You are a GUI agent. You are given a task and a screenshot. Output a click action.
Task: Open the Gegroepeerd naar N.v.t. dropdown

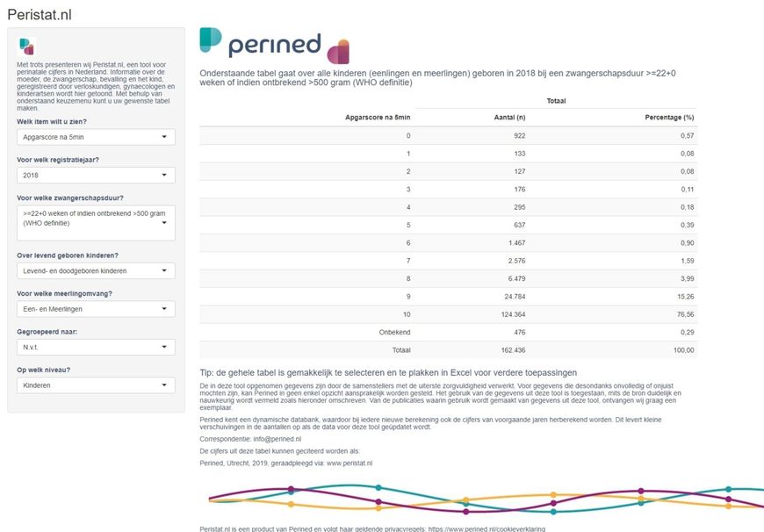(96, 347)
